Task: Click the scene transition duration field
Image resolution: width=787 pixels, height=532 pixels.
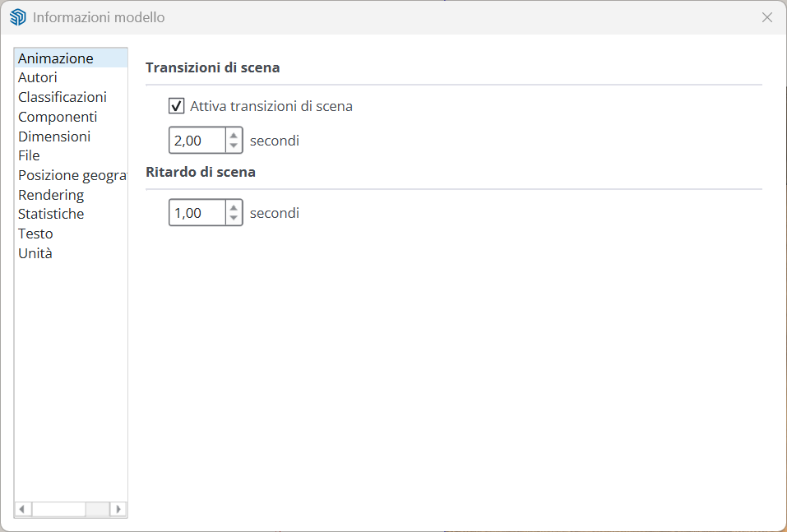Action: tap(197, 141)
